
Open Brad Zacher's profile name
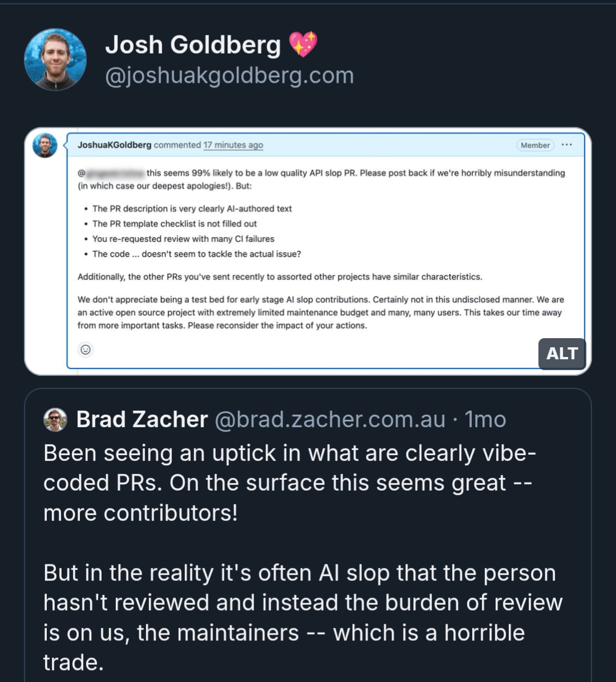tap(142, 419)
